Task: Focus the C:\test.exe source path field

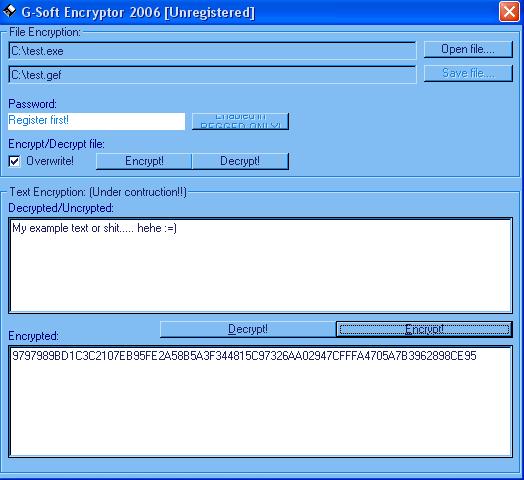Action: (212, 50)
